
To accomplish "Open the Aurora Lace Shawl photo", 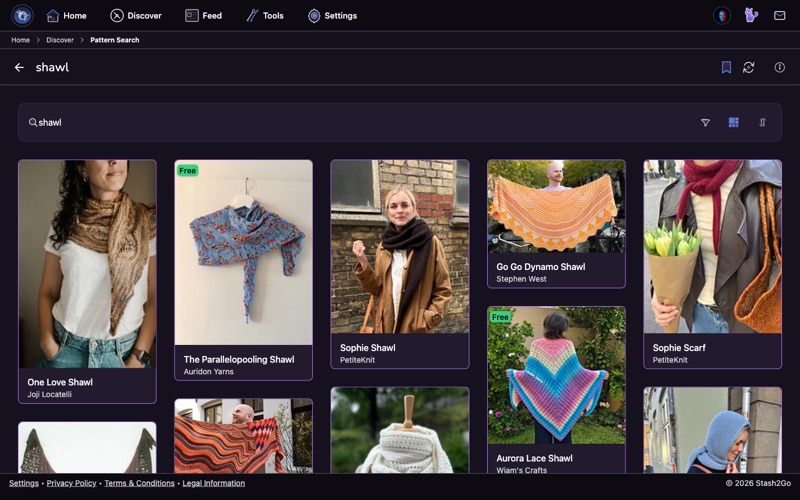I will point(556,376).
